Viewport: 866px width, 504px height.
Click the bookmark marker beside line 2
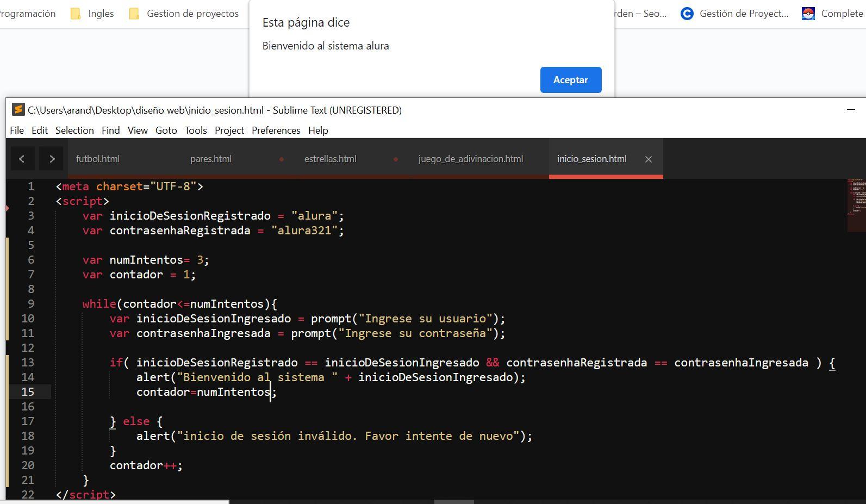8,208
